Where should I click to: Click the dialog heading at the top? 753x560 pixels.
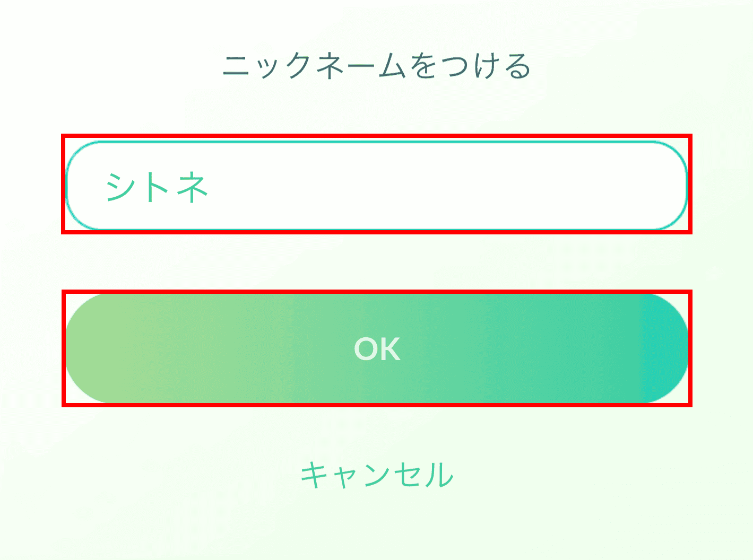pyautogui.click(x=377, y=64)
